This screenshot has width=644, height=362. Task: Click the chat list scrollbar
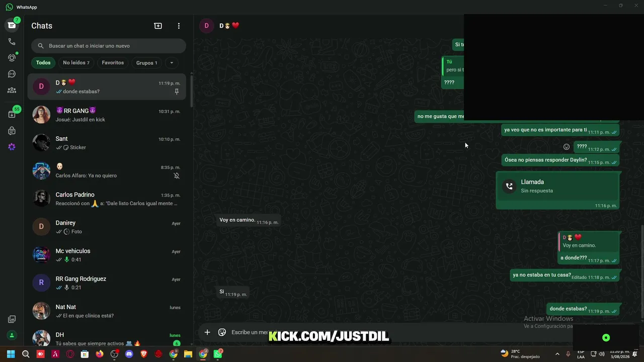pos(192,90)
